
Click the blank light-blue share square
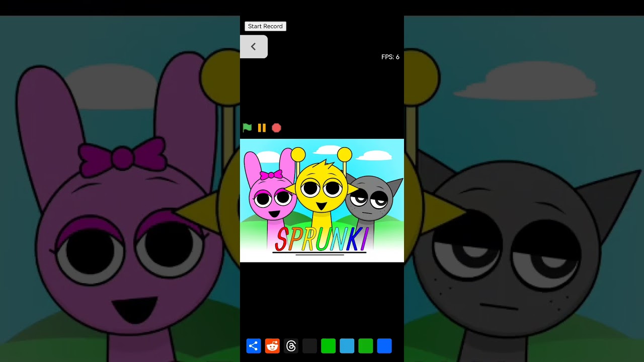tap(347, 346)
